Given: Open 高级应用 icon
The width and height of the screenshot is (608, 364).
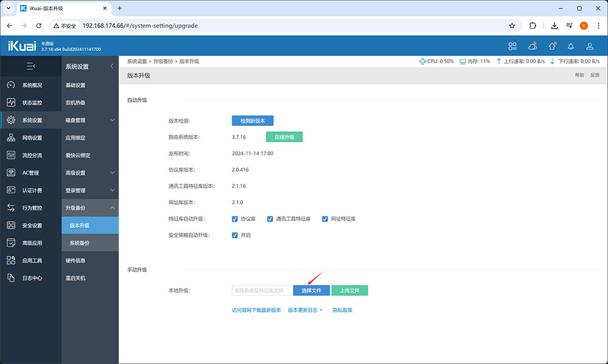Looking at the screenshot, I should [11, 242].
